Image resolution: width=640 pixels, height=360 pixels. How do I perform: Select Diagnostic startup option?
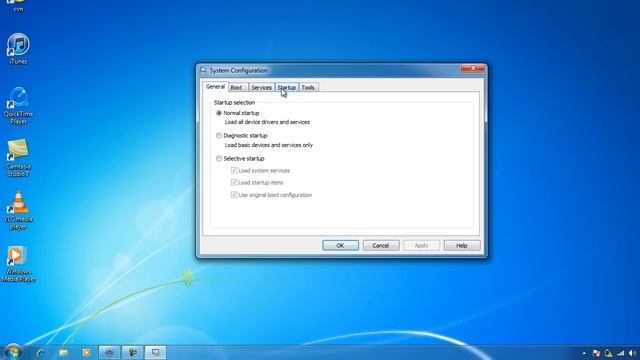point(219,136)
